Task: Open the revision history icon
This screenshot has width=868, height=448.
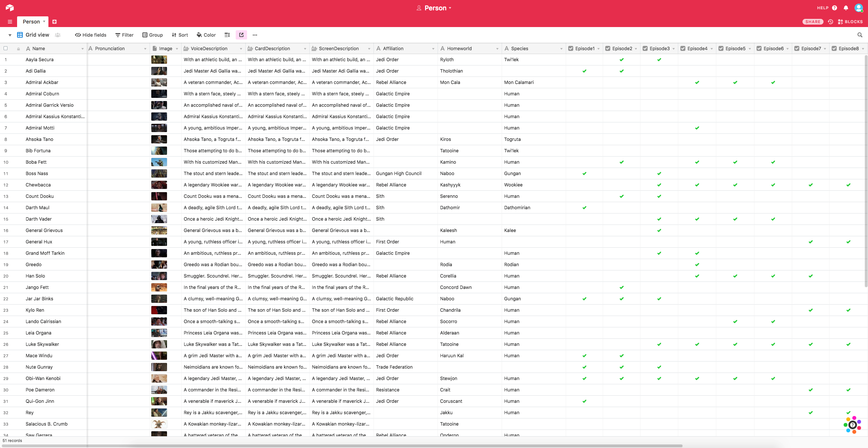Action: (x=830, y=22)
